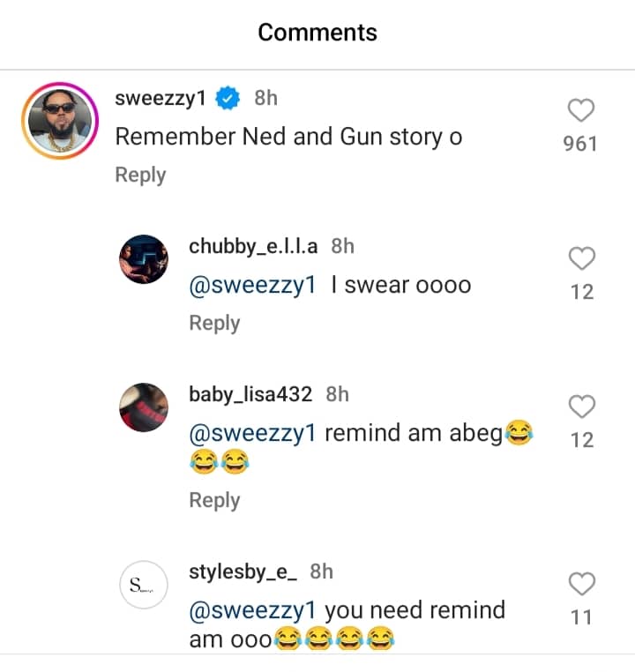Tap baby_lisa432's profile avatar

pyautogui.click(x=143, y=407)
